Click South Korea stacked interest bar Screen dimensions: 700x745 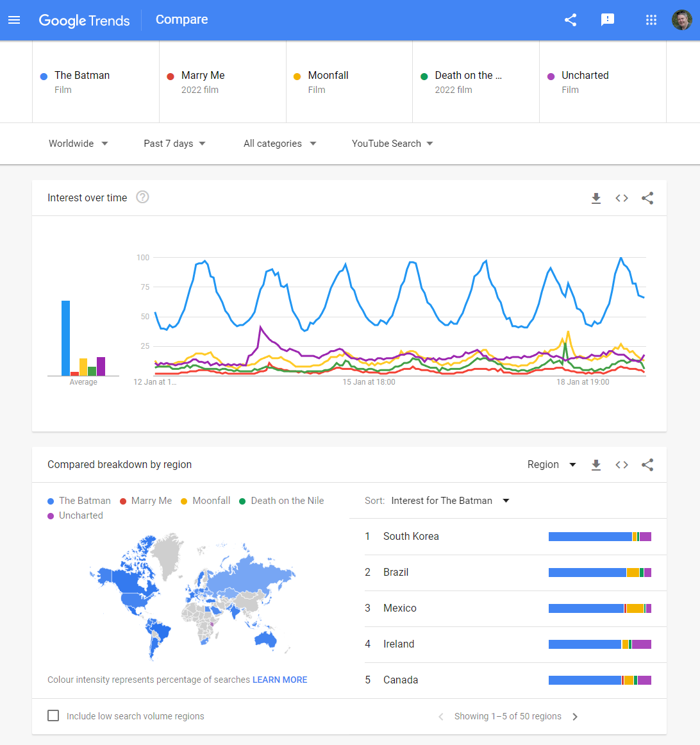click(x=600, y=537)
